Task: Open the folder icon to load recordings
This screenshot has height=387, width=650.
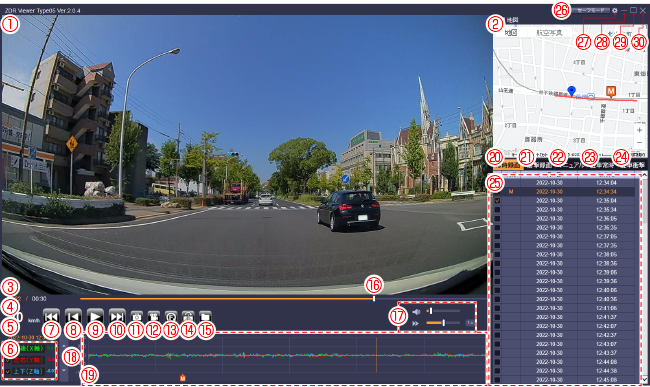Action: coord(205,317)
